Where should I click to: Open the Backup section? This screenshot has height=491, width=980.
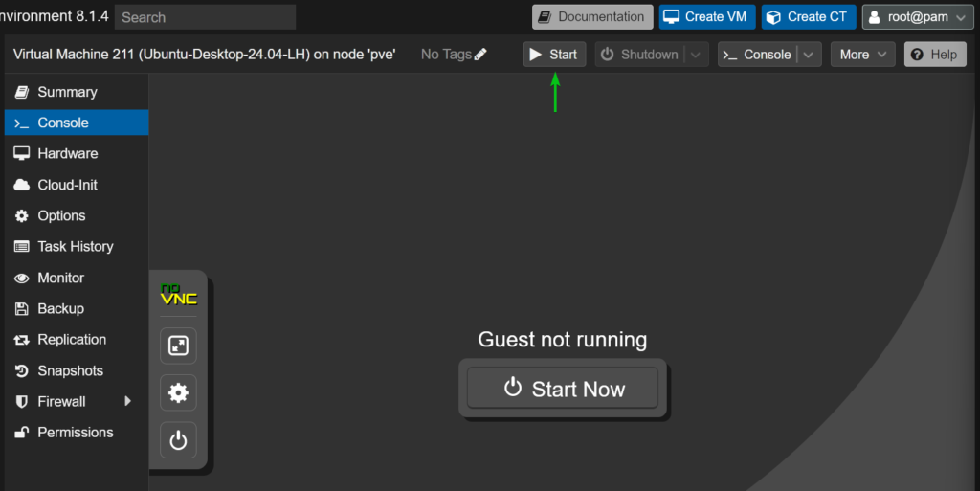77,308
